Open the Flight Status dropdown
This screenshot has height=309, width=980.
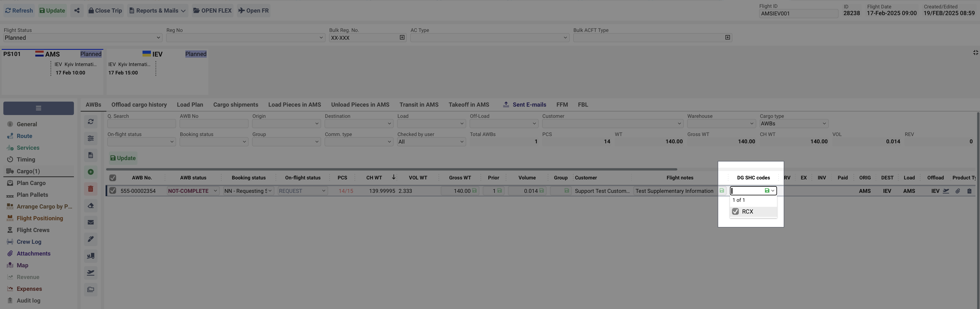(83, 38)
